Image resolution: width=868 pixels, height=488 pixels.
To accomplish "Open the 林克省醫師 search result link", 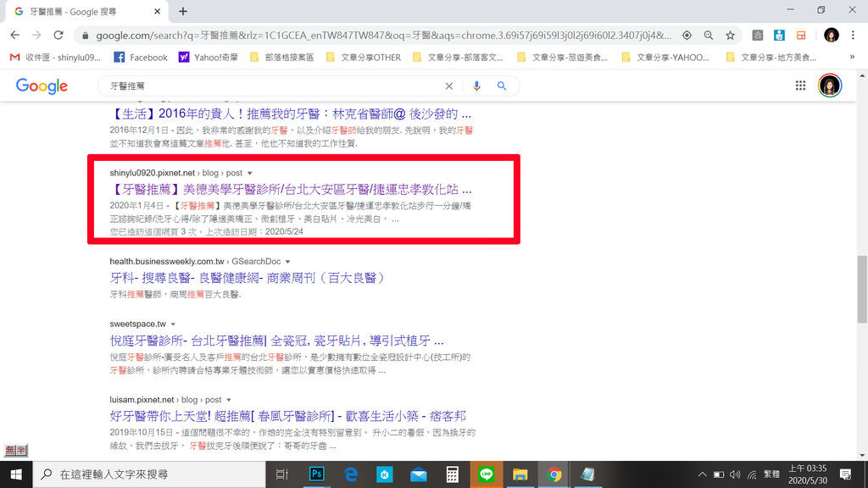I will 291,114.
